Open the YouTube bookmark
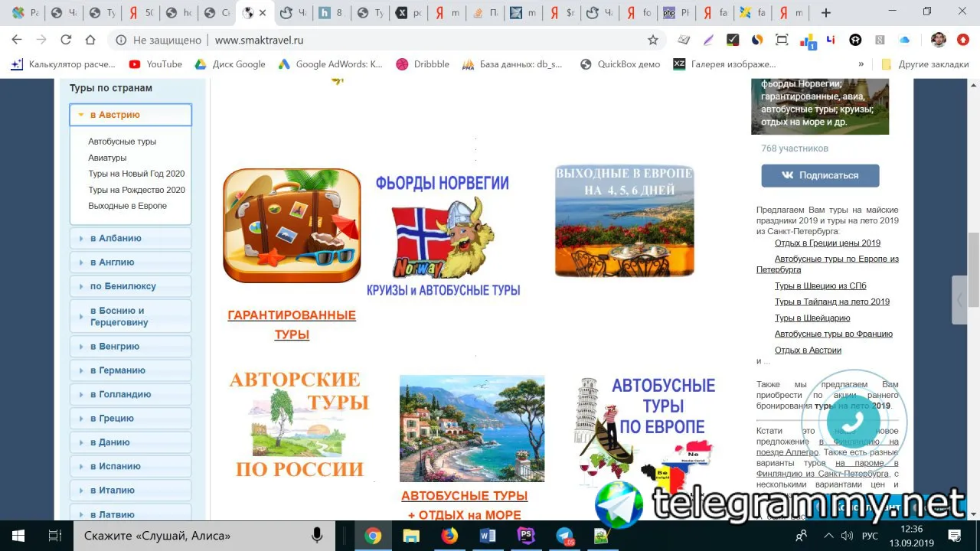The image size is (980, 551). (155, 64)
